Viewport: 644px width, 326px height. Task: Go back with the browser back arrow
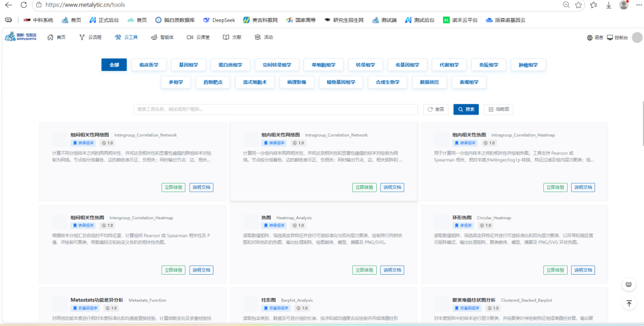(x=8, y=5)
